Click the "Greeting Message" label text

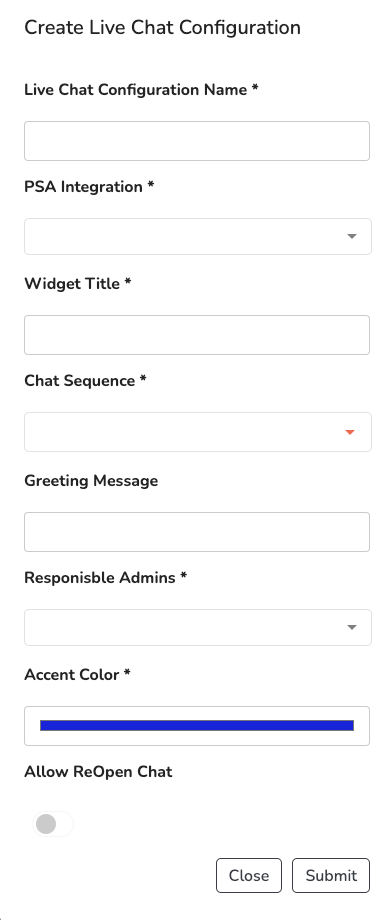(91, 481)
